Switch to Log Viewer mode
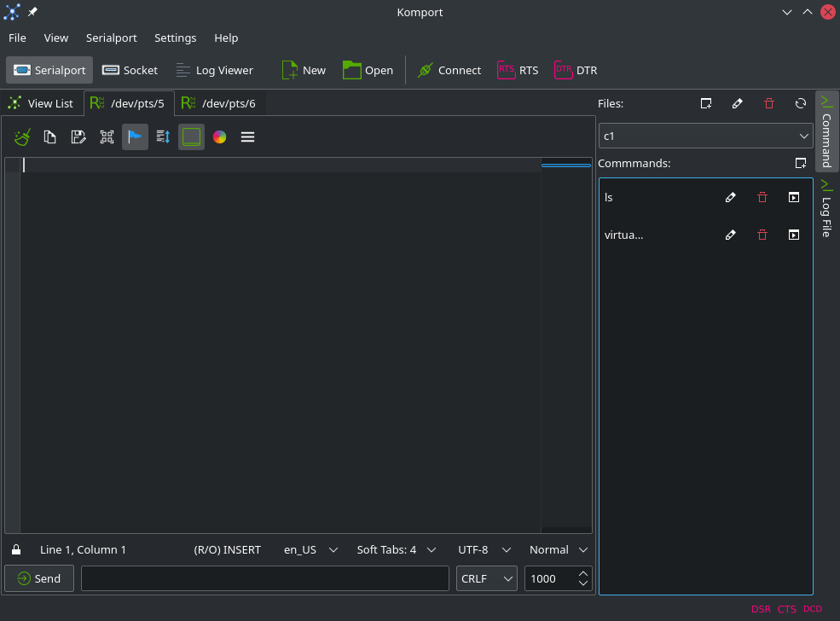 [214, 70]
